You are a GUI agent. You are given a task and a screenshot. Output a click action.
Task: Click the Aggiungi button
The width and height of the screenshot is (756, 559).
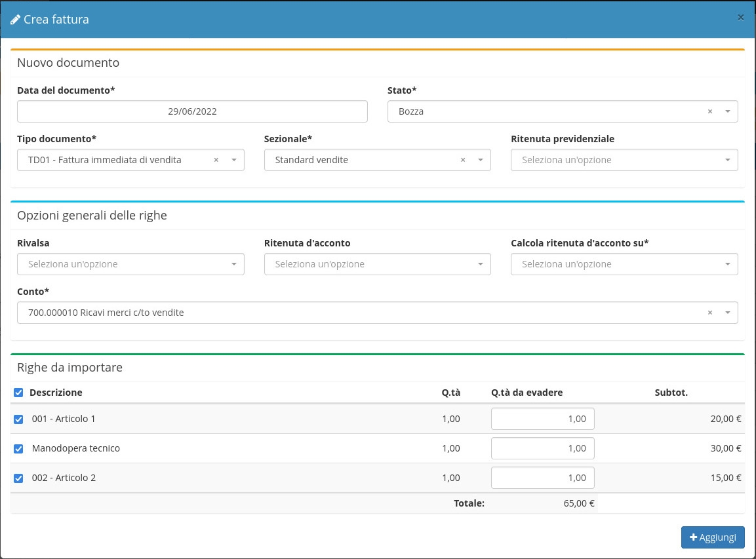pyautogui.click(x=713, y=537)
